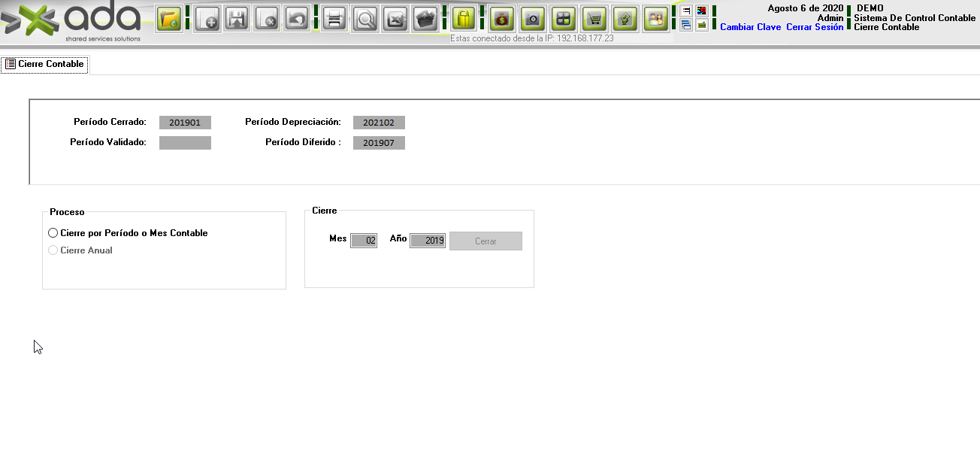Viewport: 980px width, 473px height.
Task: Open the shopping cart module icon
Action: 594,19
